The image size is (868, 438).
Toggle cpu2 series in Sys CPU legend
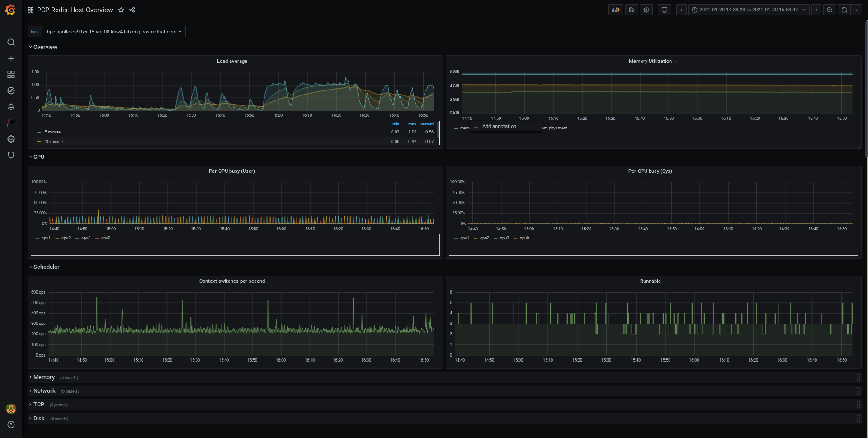[485, 238]
